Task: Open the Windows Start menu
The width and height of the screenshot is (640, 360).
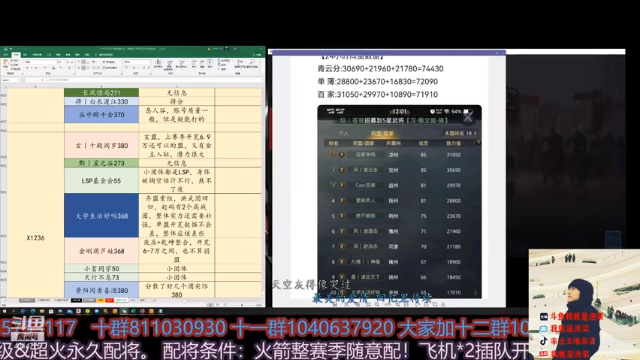Action: [x=4, y=311]
